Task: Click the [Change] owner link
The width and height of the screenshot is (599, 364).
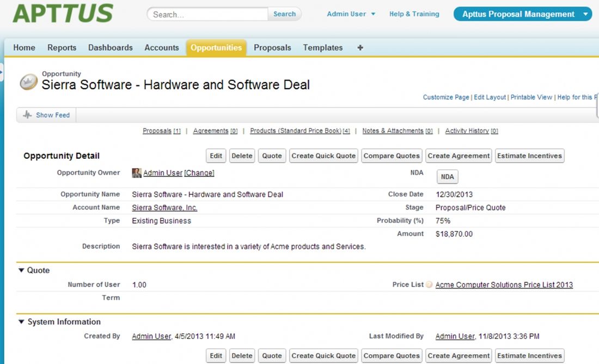Action: 199,173
